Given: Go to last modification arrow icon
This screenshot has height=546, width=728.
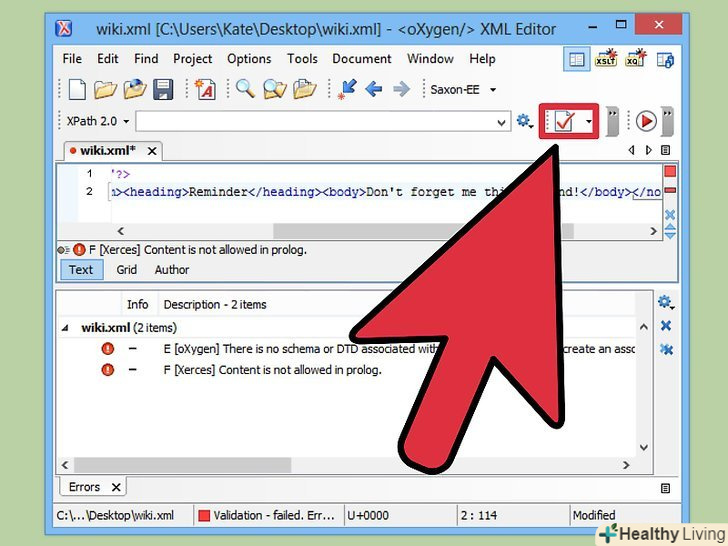Looking at the screenshot, I should tap(348, 89).
